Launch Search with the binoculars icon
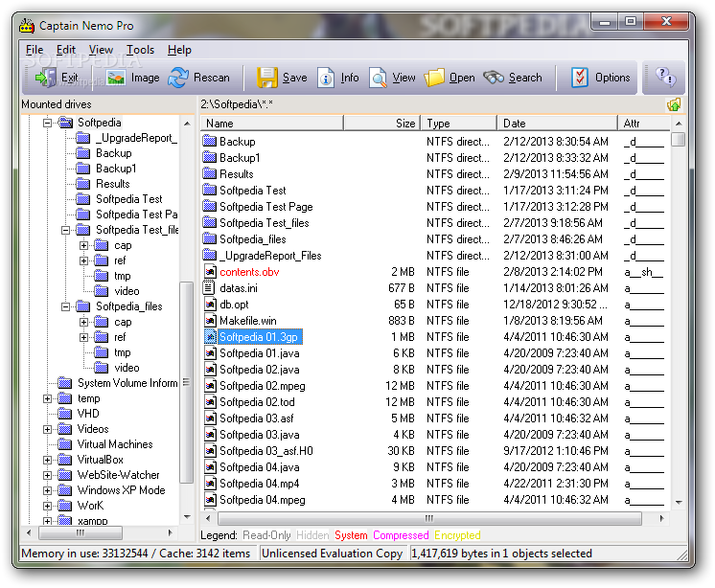715x588 pixels. pos(494,78)
